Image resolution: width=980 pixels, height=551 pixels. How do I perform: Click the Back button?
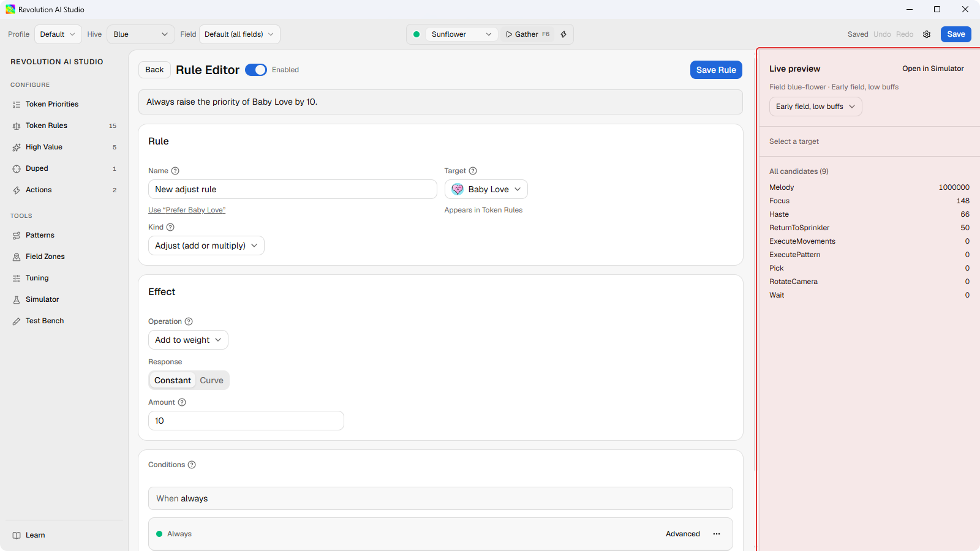point(154,70)
